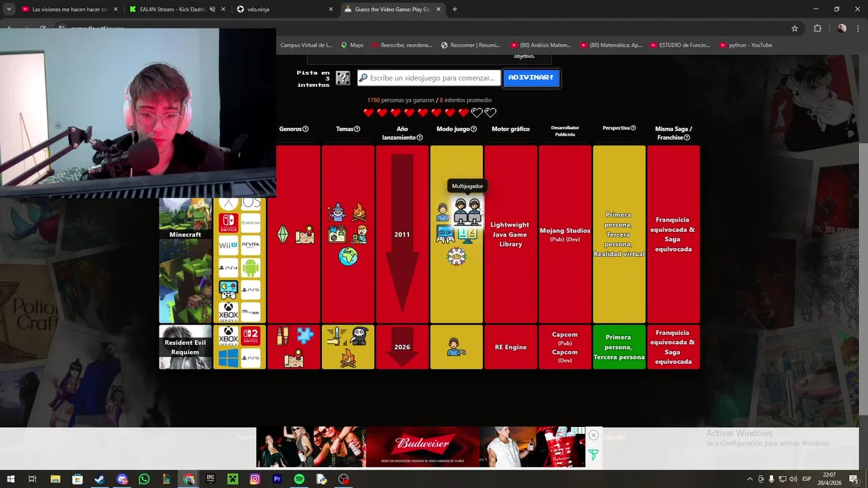
Task: Click the ADIVINAR! guess button
Action: tap(531, 78)
